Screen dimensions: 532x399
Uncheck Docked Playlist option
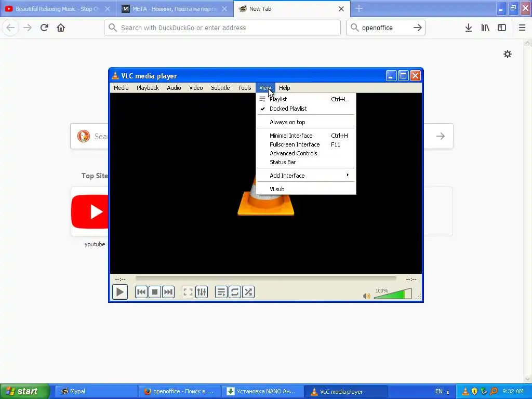tap(306, 109)
